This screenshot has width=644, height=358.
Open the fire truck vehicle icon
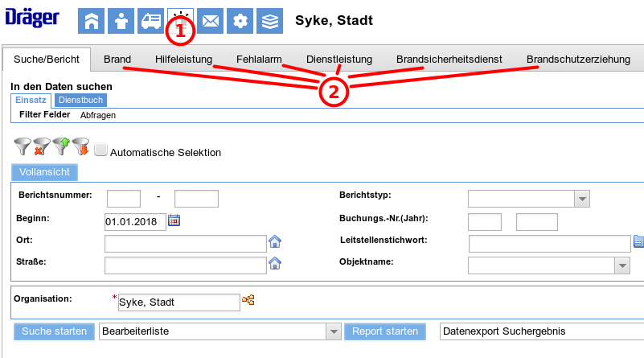150,22
